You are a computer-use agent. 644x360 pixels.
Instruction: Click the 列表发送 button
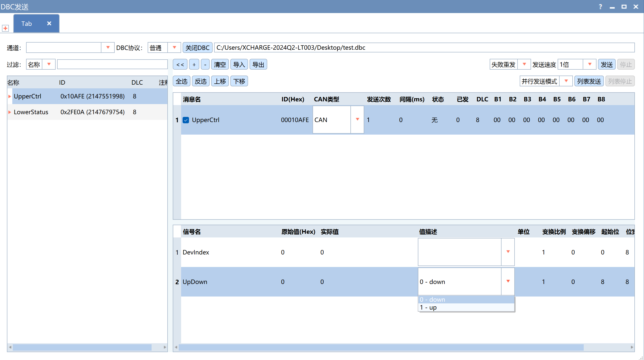(x=589, y=81)
